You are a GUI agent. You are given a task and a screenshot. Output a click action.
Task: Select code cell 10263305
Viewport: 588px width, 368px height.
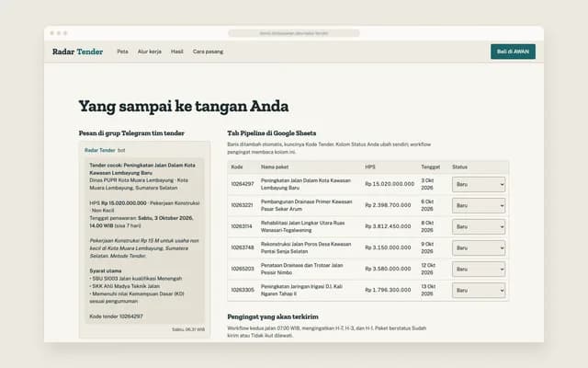[x=243, y=290]
